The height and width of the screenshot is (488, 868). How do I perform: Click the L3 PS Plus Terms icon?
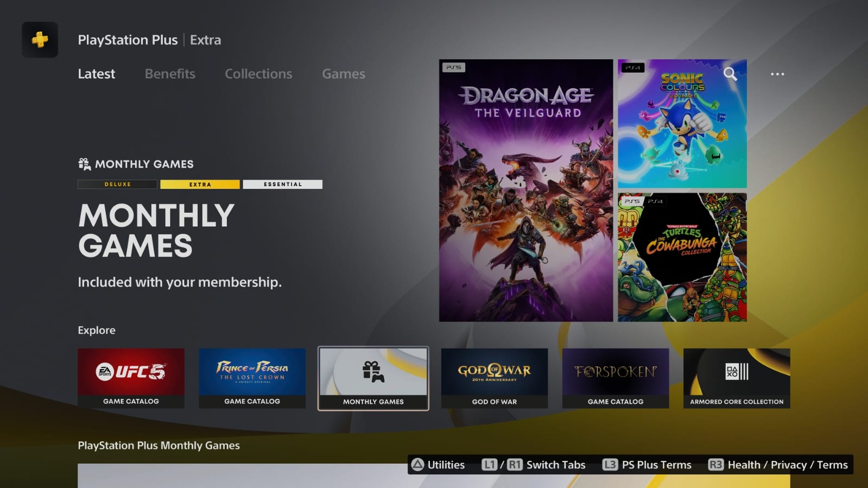click(x=610, y=465)
